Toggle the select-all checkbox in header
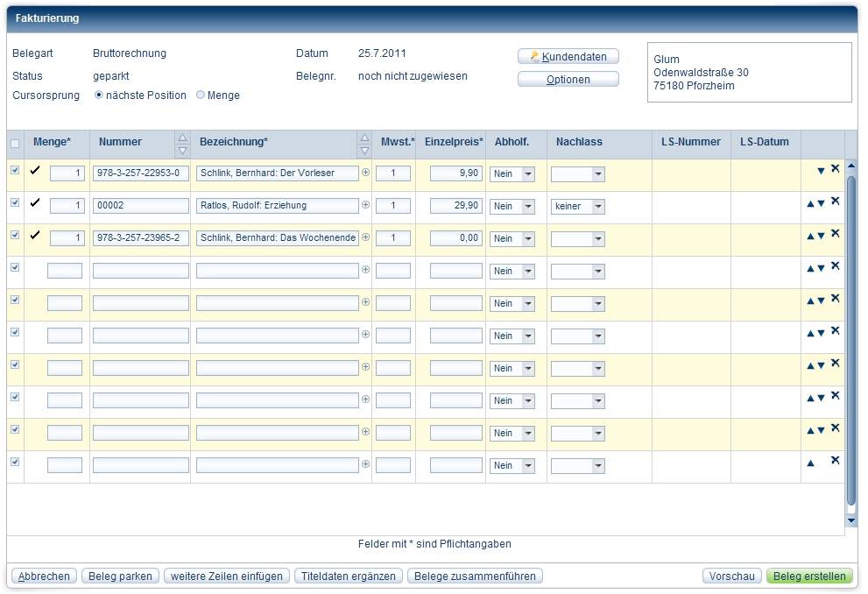 click(x=14, y=144)
